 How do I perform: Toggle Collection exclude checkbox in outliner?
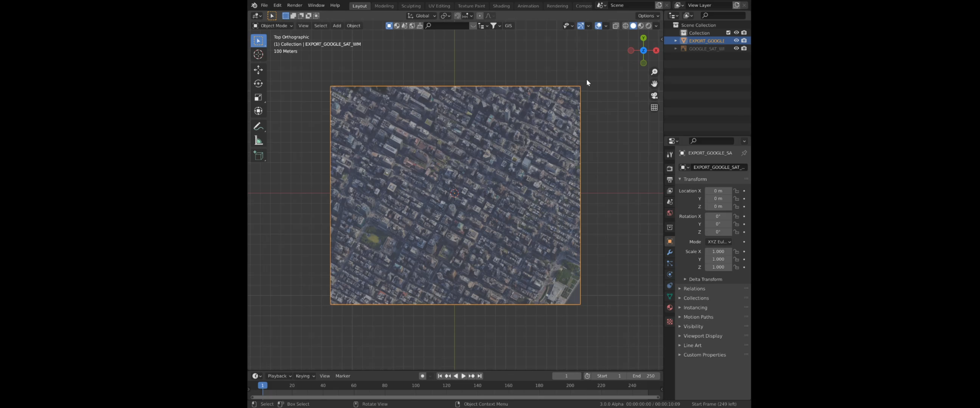pyautogui.click(x=728, y=33)
